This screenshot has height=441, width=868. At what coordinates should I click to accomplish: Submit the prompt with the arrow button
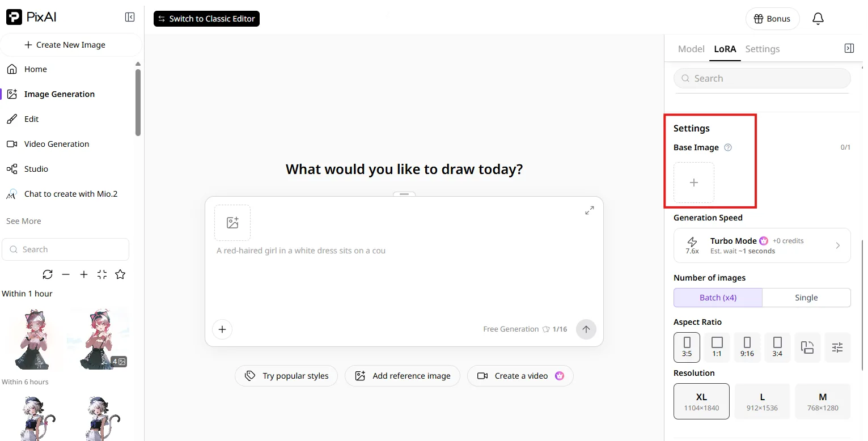coord(586,329)
